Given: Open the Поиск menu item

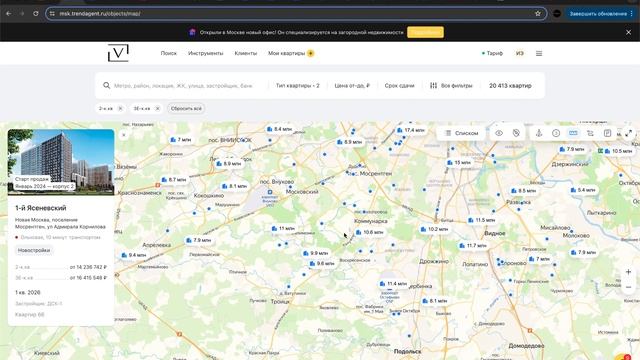Looking at the screenshot, I should pos(169,53).
